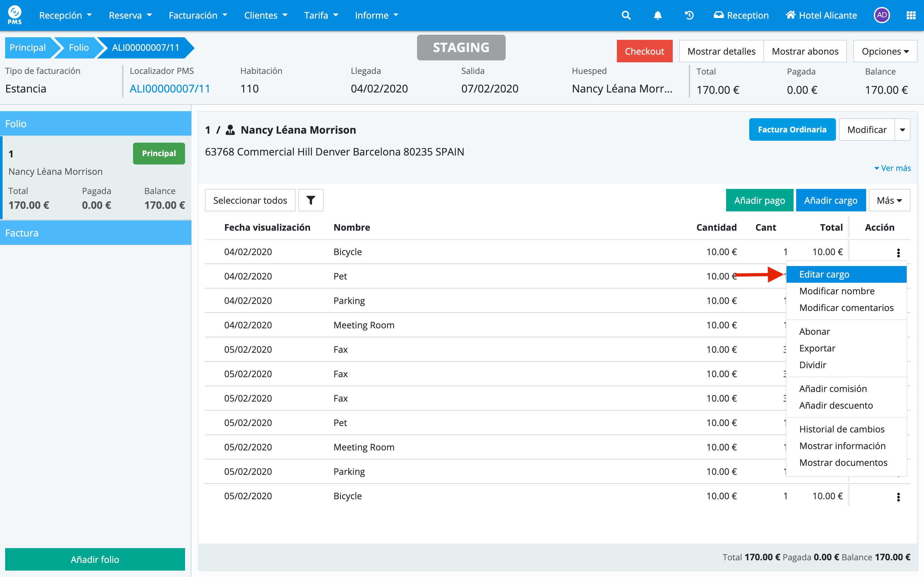Open the apps grid icon
This screenshot has height=577, width=924.
click(911, 15)
